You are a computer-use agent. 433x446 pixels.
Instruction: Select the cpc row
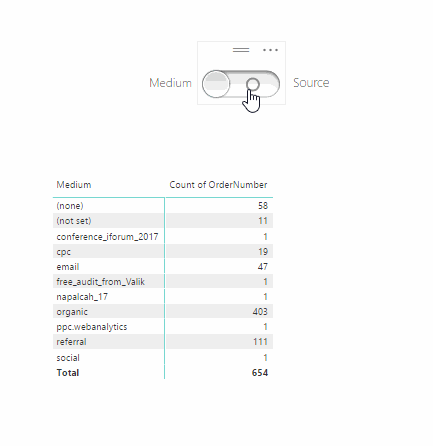click(163, 252)
